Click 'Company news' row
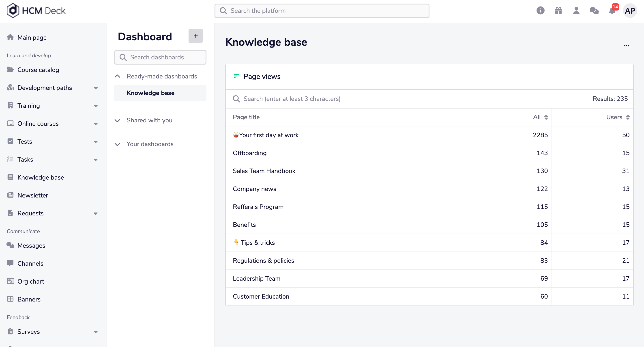The image size is (644, 347). (x=429, y=189)
